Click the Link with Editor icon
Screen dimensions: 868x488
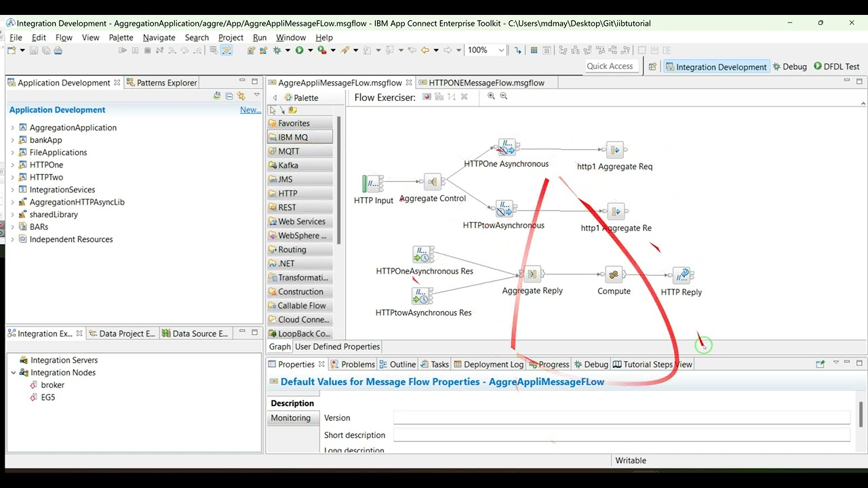(241, 96)
